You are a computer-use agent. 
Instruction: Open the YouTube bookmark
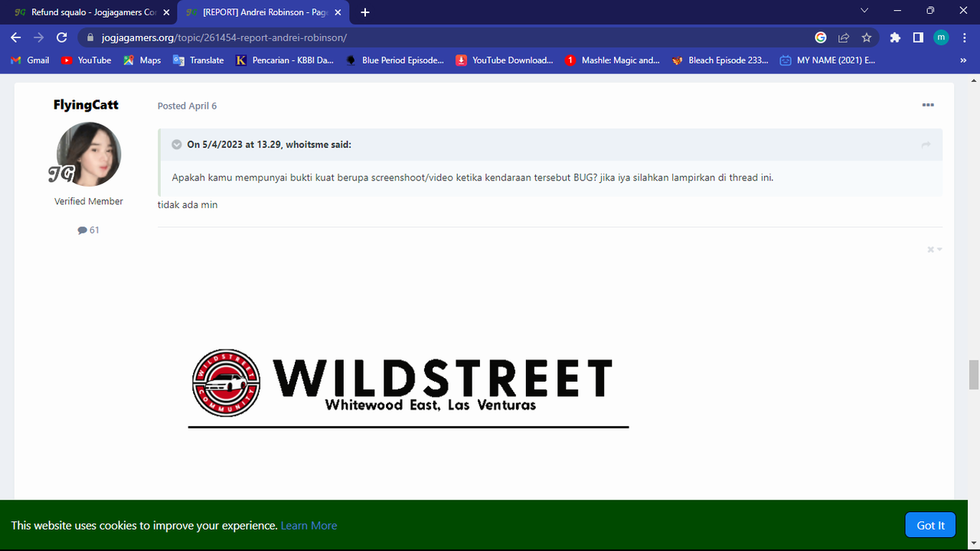click(86, 60)
